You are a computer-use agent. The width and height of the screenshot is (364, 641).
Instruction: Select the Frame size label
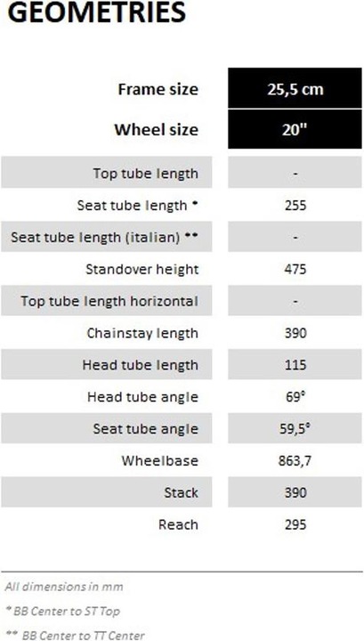[x=158, y=89]
